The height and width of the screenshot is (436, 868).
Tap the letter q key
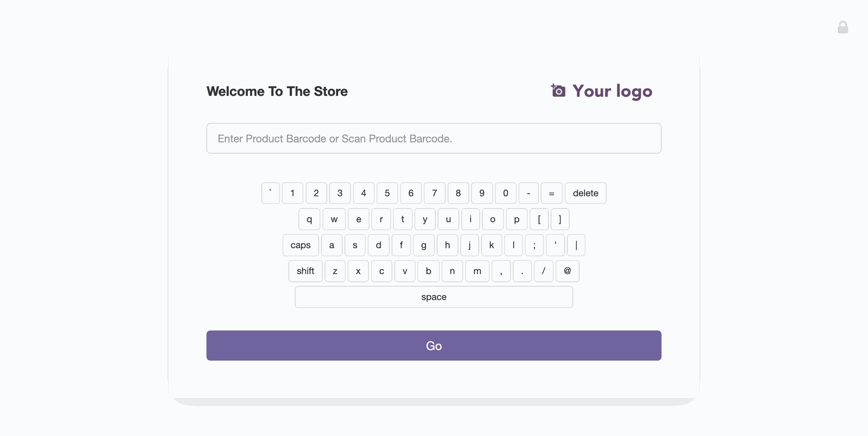(x=309, y=219)
